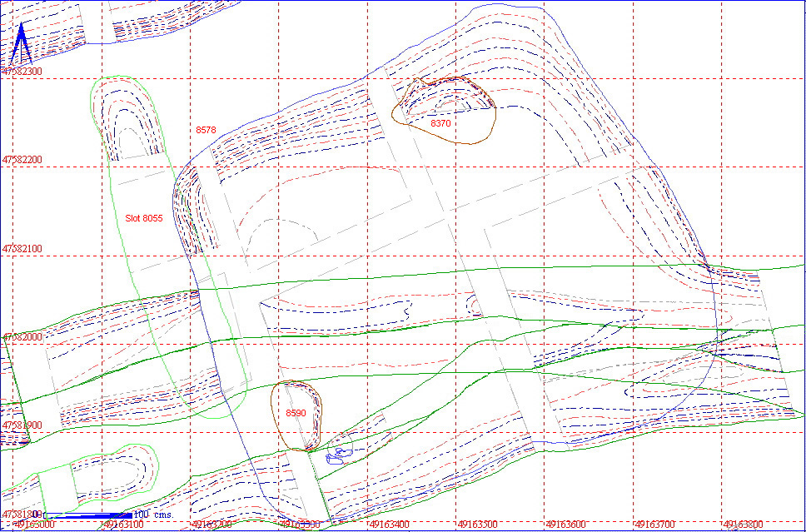Click the Slot 8055 label
Screen dimensions: 806x532
click(143, 218)
